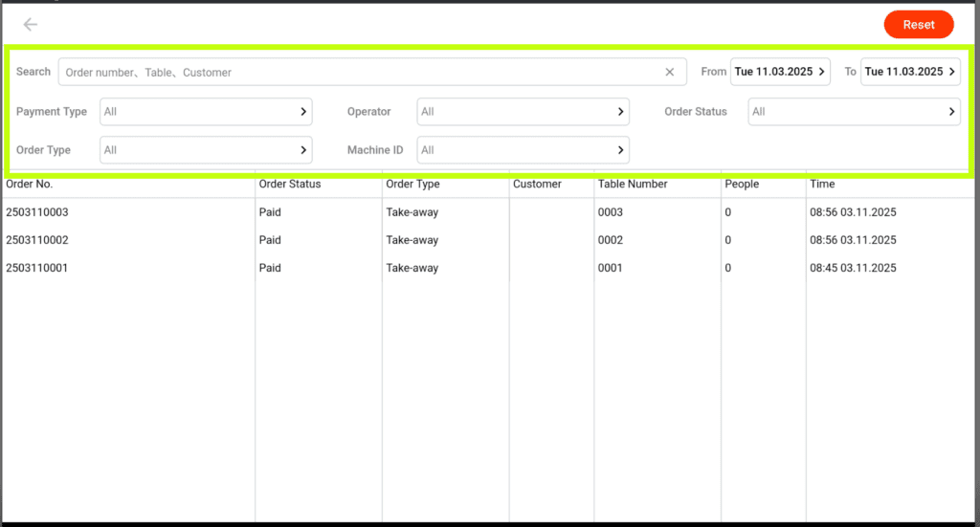980x527 pixels.
Task: Click the Order No. column header
Action: point(30,184)
